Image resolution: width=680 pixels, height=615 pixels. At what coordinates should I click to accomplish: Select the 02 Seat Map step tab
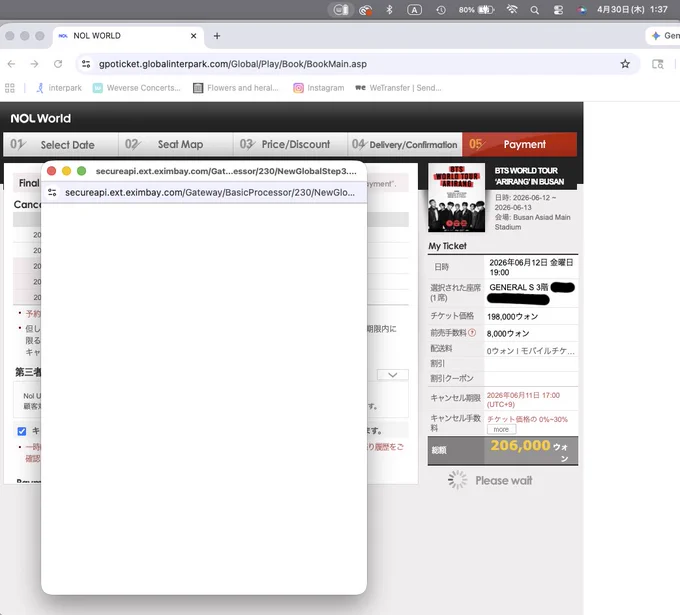176,144
